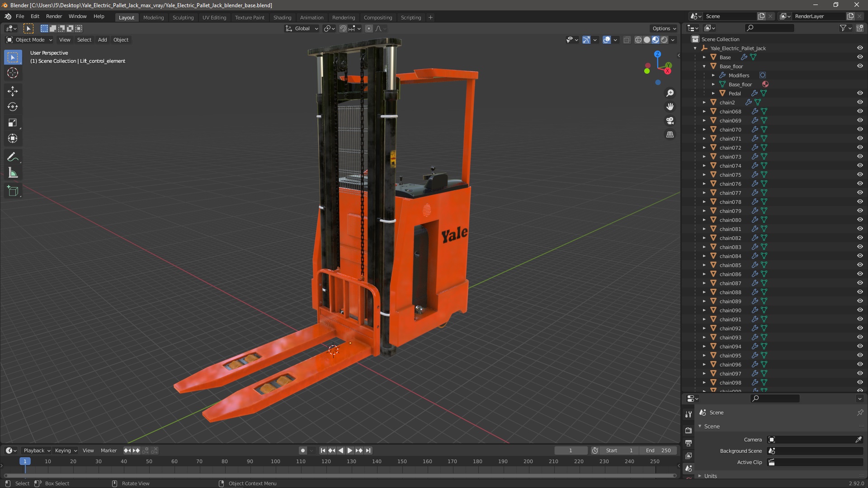Screen dimensions: 868x488
Task: Open the Keying dropdown
Action: tap(66, 450)
